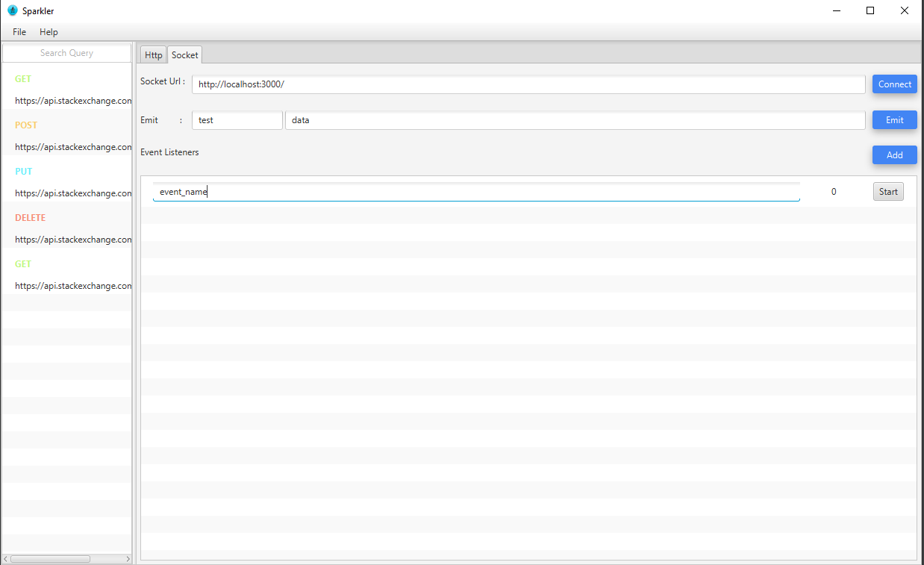Click the Socket Url input field
This screenshot has height=565, width=924.
528,84
